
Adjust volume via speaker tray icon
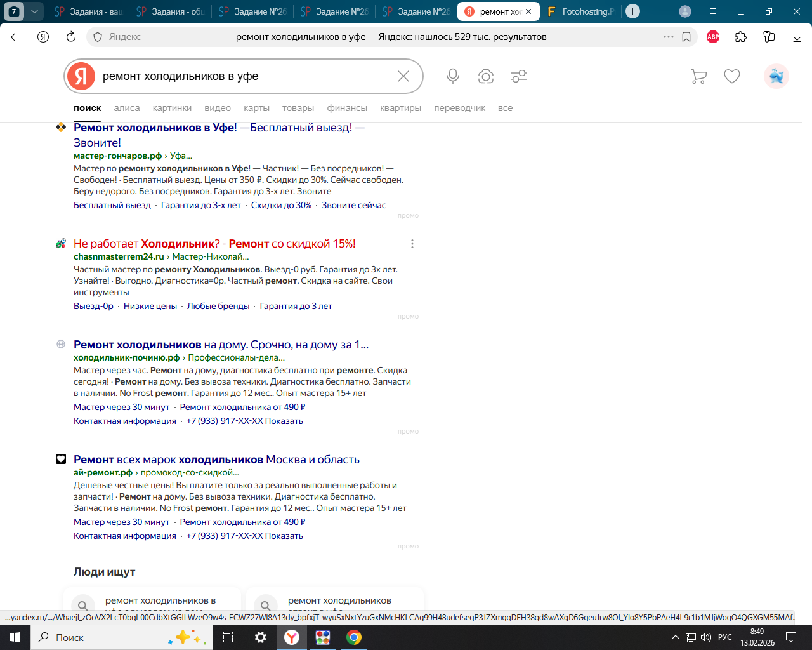point(706,637)
